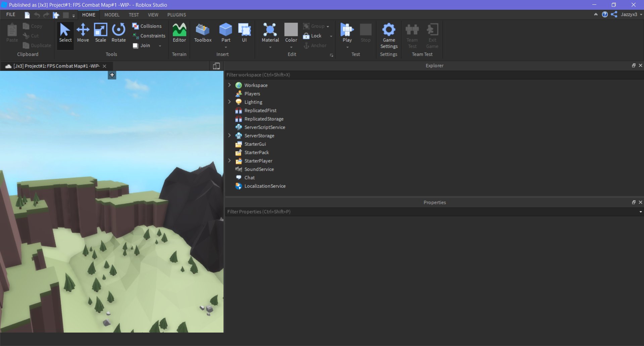Click the viewport layout icon beside document tab
Viewport: 644px width, 346px height.
click(x=216, y=66)
